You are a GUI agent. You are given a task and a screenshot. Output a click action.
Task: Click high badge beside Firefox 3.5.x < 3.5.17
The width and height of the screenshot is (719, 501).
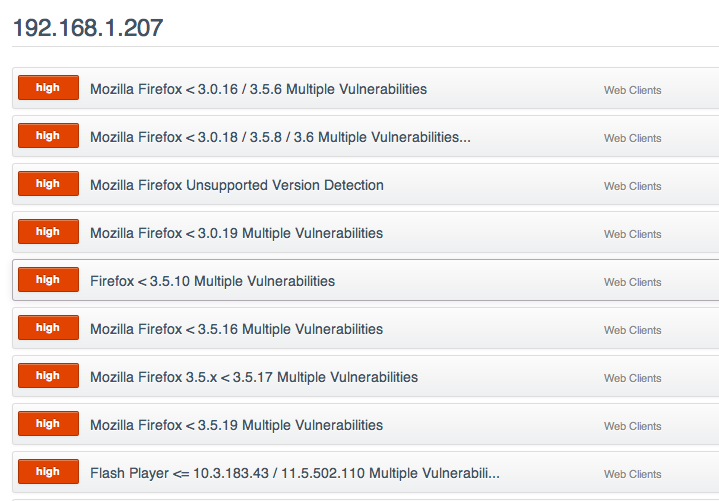tap(48, 376)
